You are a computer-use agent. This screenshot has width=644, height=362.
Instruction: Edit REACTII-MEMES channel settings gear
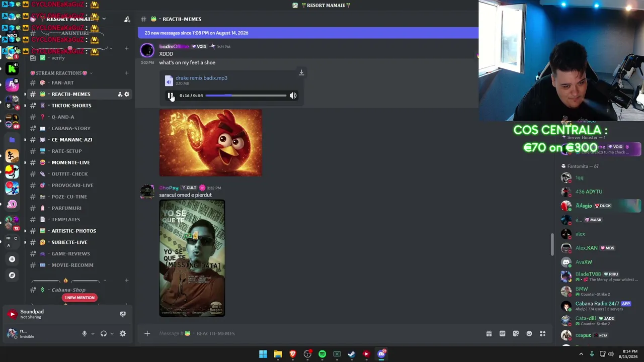(127, 94)
